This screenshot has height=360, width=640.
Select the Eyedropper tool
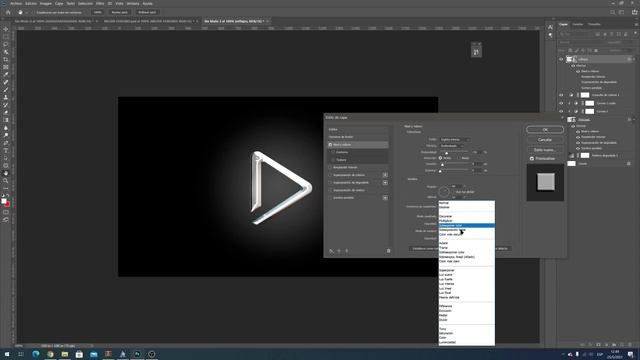coord(6,75)
